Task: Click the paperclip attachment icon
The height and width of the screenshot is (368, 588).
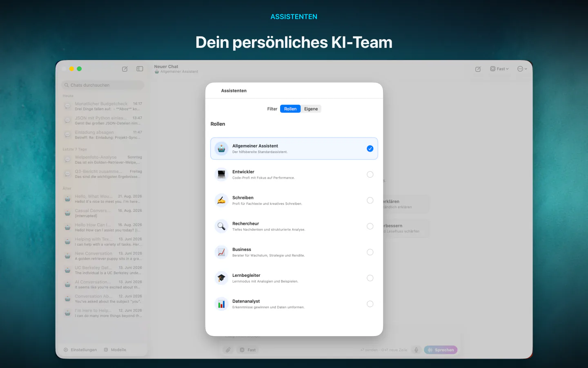Action: 228,350
